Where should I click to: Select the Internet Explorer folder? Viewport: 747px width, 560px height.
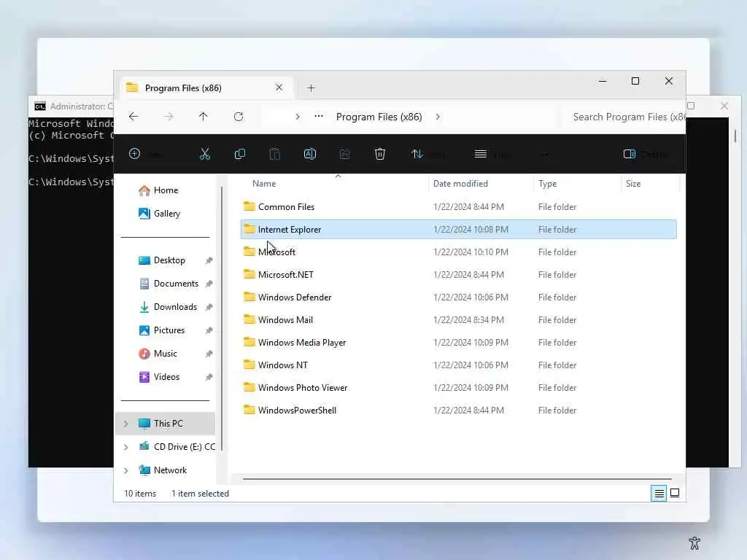[459, 229]
